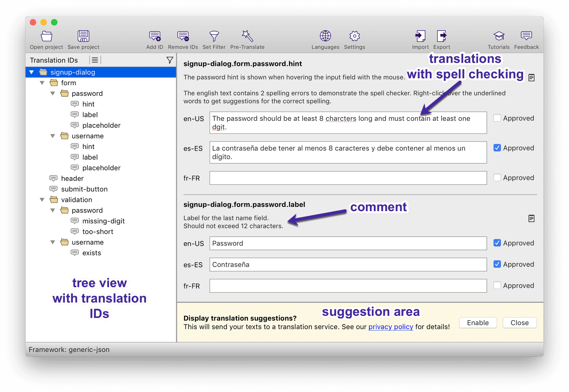Open the comment note icon for password.hint
This screenshot has height=392, width=569.
[531, 77]
